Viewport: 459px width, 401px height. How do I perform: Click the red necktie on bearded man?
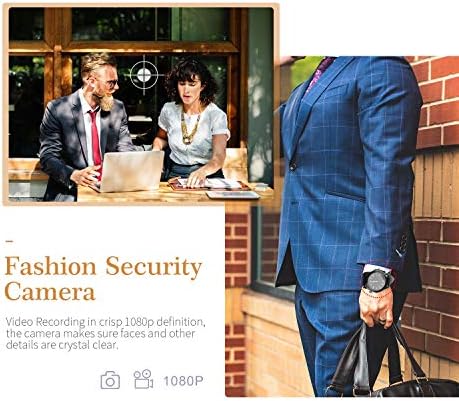[95, 140]
